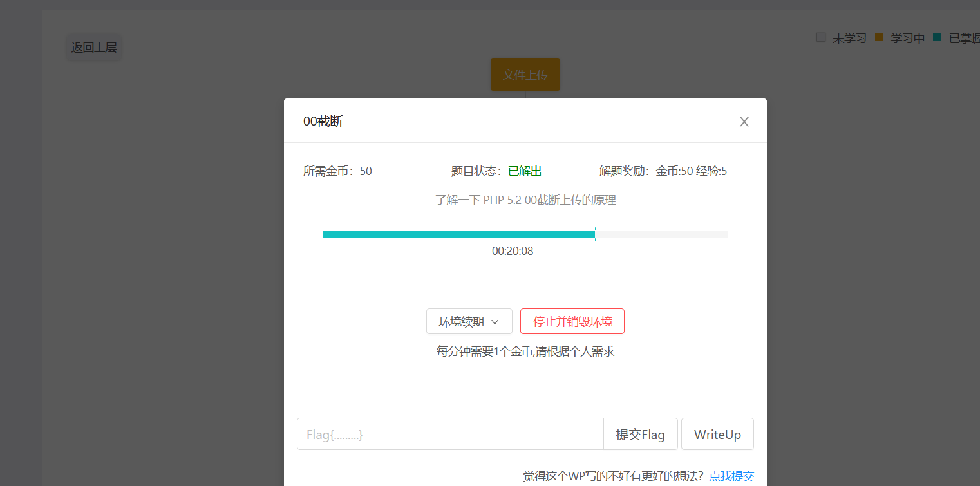Click 停止并销毁环境 button
This screenshot has height=486, width=980.
pyautogui.click(x=572, y=321)
